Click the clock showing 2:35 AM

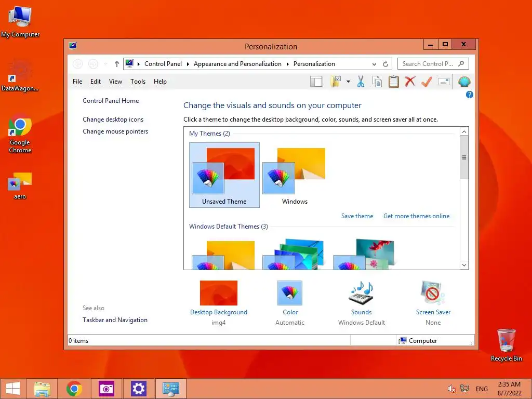tap(509, 389)
